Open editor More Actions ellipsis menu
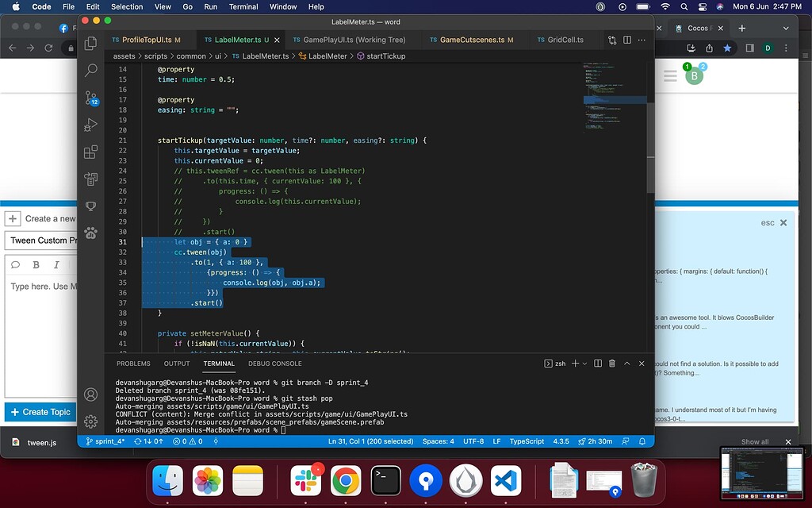 pyautogui.click(x=643, y=40)
